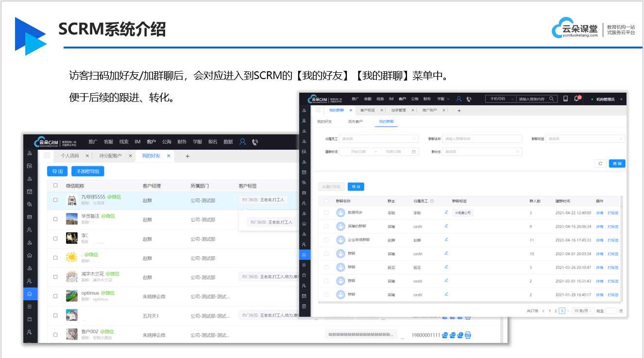Open the 数据 menu in the left window
Viewport: 644px width, 358px height.
(228, 142)
